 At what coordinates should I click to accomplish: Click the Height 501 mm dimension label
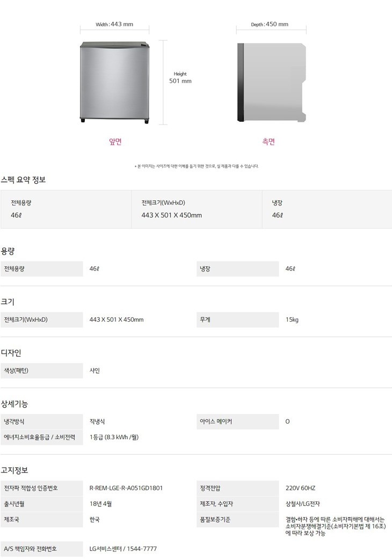180,78
